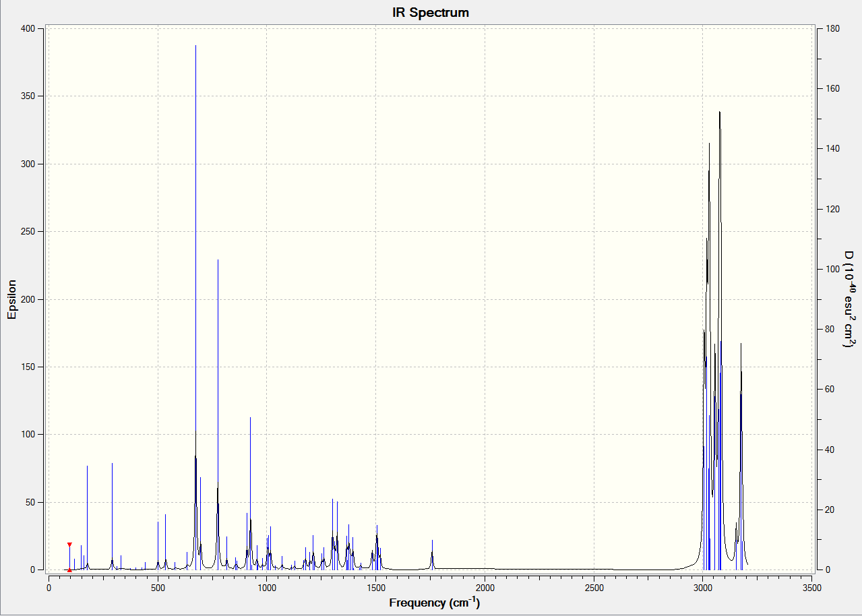Image resolution: width=862 pixels, height=616 pixels.
Task: Click the "Epsilon" axis label
Action: pyautogui.click(x=11, y=299)
